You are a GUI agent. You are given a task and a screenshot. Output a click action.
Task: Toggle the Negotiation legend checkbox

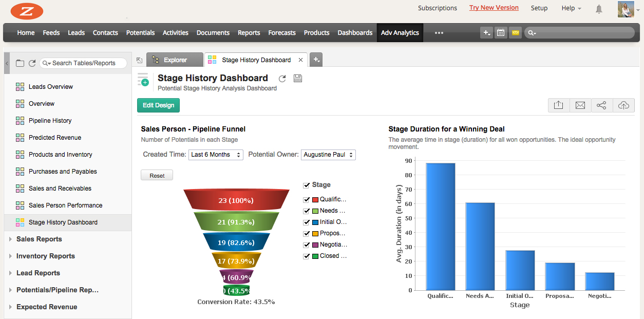(x=307, y=245)
